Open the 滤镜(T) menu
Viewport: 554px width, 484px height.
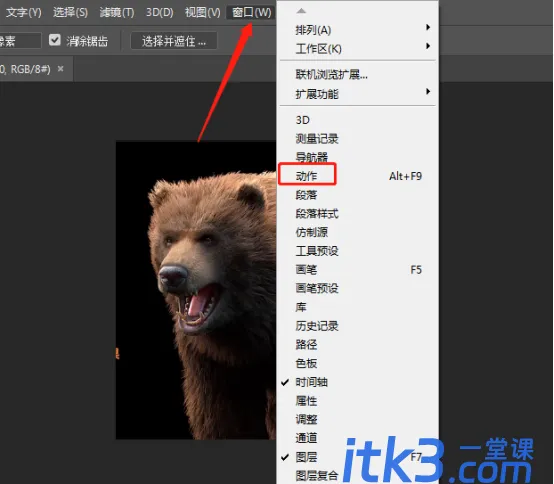117,13
